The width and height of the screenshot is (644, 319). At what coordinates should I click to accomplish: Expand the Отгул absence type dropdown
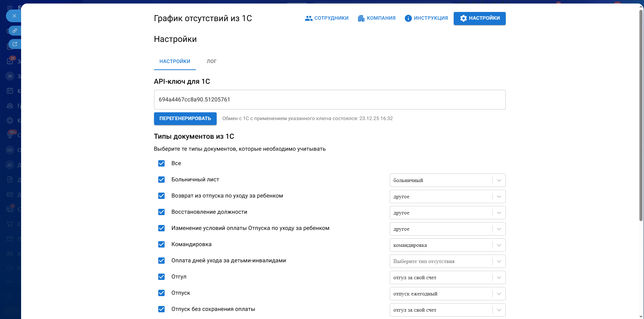tap(499, 277)
